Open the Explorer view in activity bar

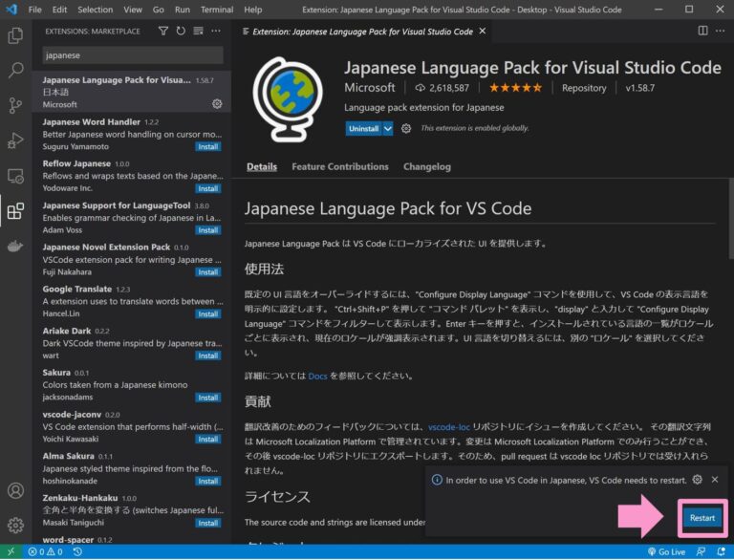click(15, 35)
